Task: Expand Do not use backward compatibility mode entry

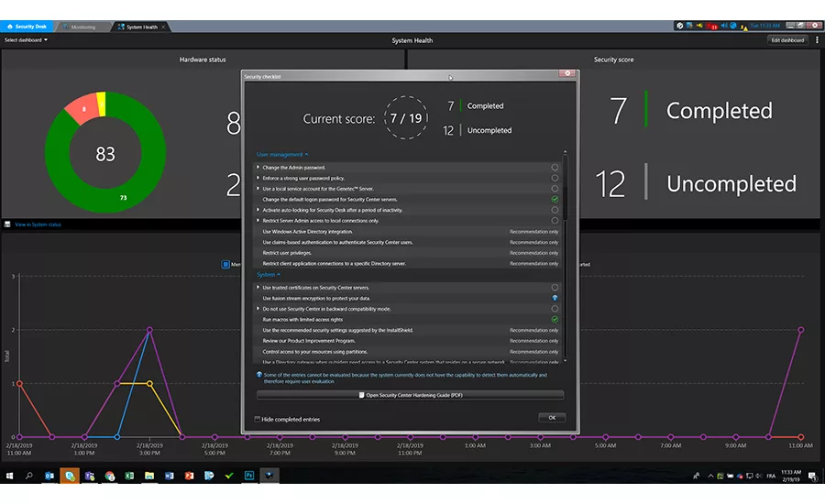Action: point(258,309)
